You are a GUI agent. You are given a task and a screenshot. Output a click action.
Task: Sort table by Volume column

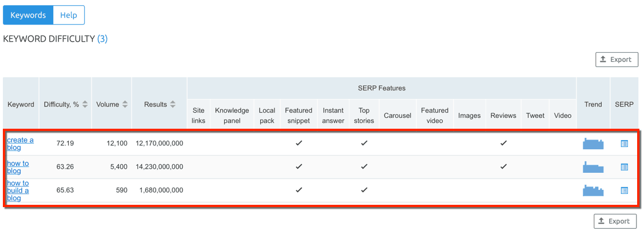(125, 105)
